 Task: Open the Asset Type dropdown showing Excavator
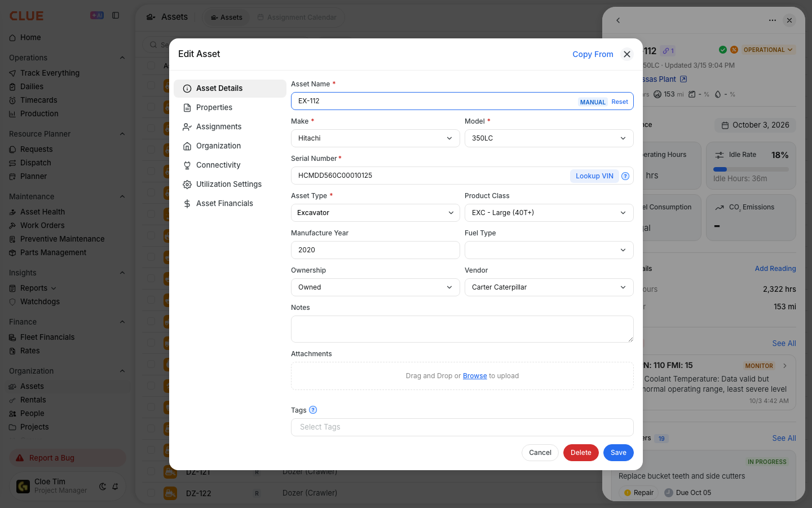coord(376,213)
